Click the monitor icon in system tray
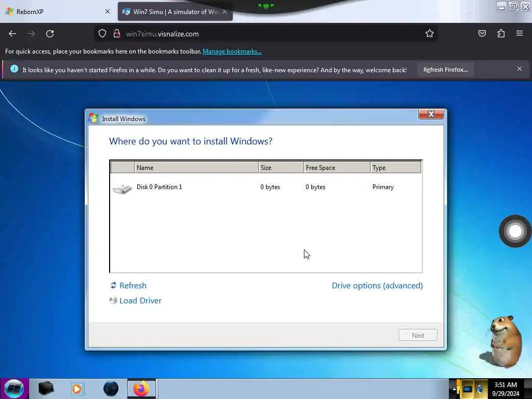Image resolution: width=532 pixels, height=399 pixels. pos(468,389)
